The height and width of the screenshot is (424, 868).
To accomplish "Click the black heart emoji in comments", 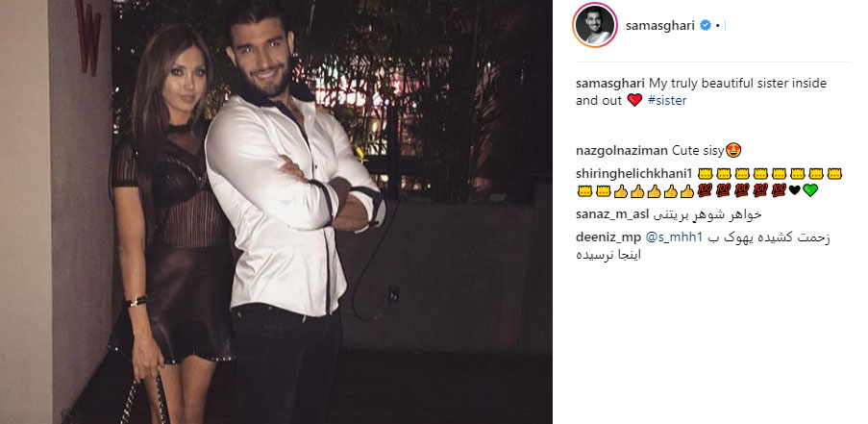I will point(794,190).
